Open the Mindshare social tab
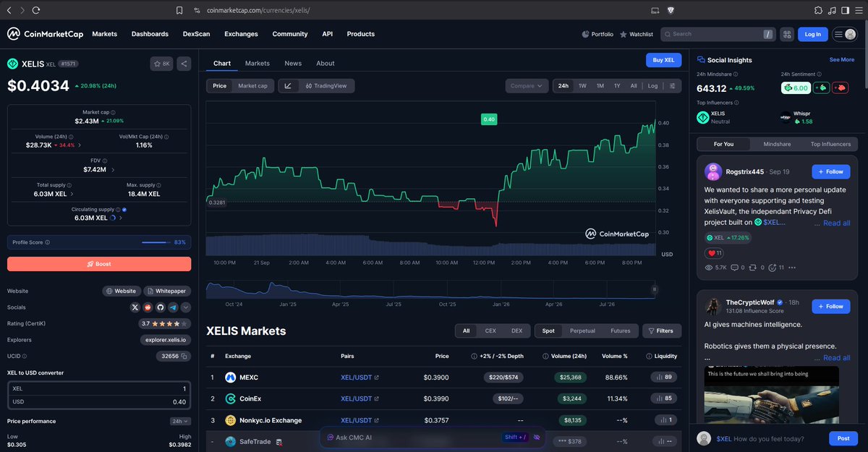868x452 pixels. point(777,144)
